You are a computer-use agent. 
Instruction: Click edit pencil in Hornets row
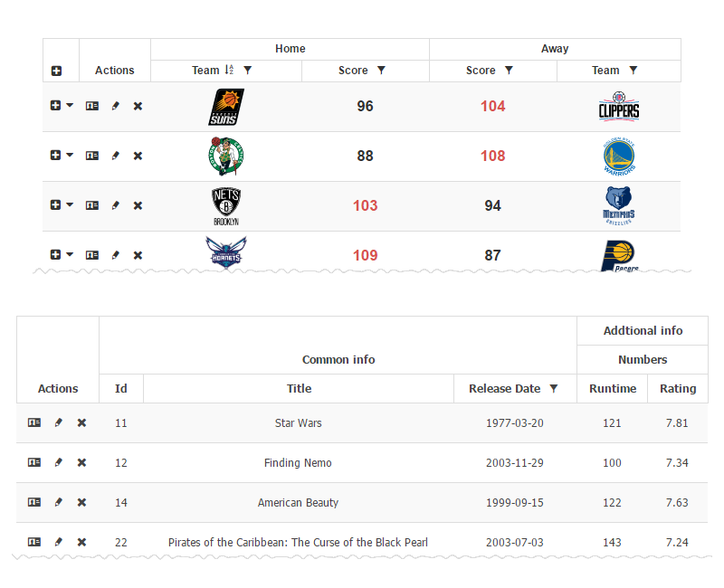tap(115, 255)
